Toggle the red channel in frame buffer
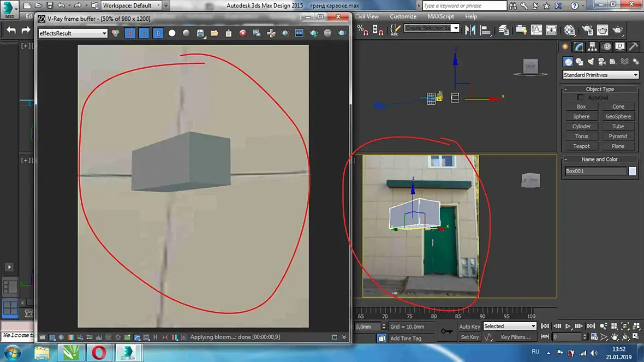This screenshot has width=644, height=362. (130, 33)
